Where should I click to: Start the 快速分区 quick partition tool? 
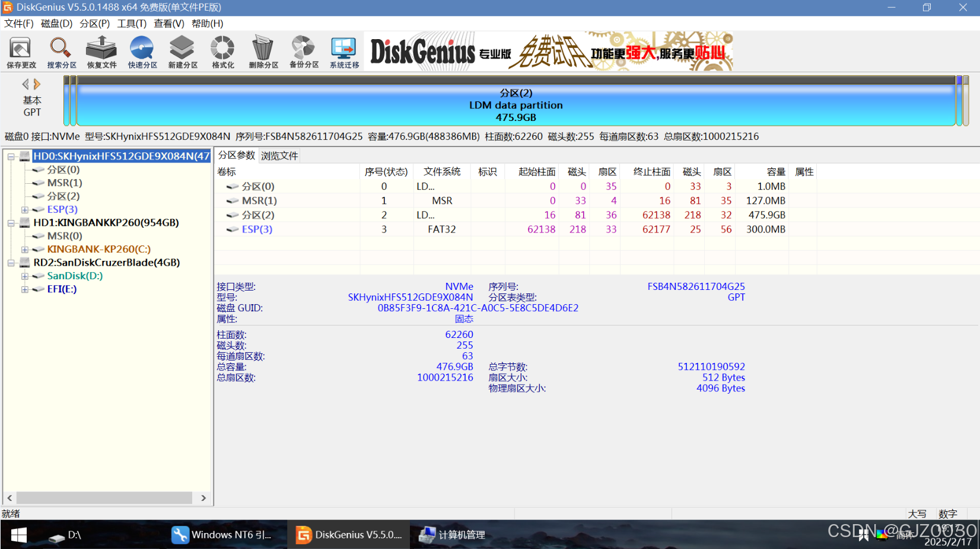point(142,52)
